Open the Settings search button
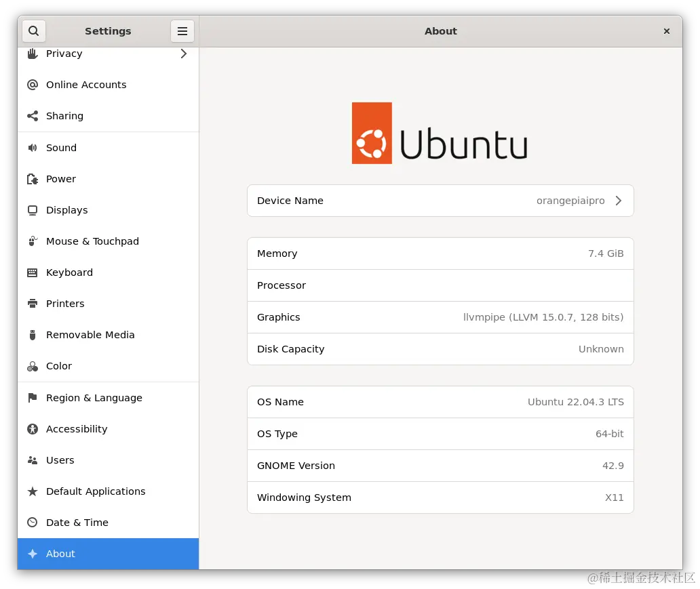Image resolution: width=700 pixels, height=589 pixels. (x=33, y=31)
